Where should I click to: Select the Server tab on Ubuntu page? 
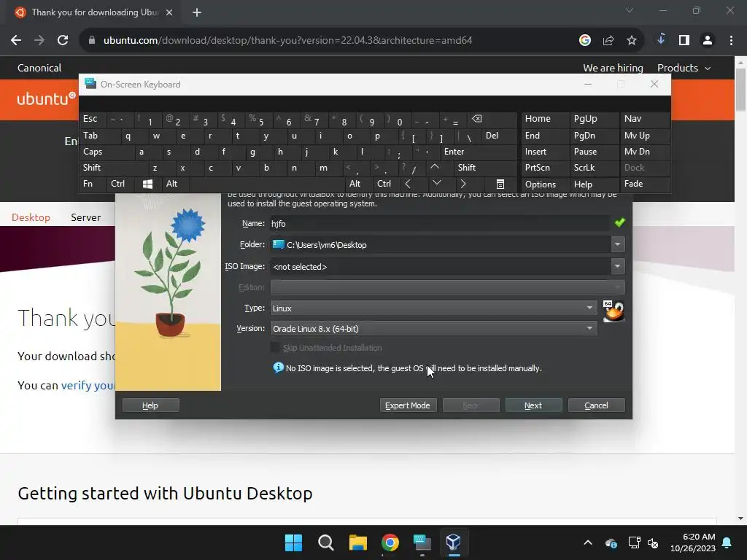tap(86, 217)
